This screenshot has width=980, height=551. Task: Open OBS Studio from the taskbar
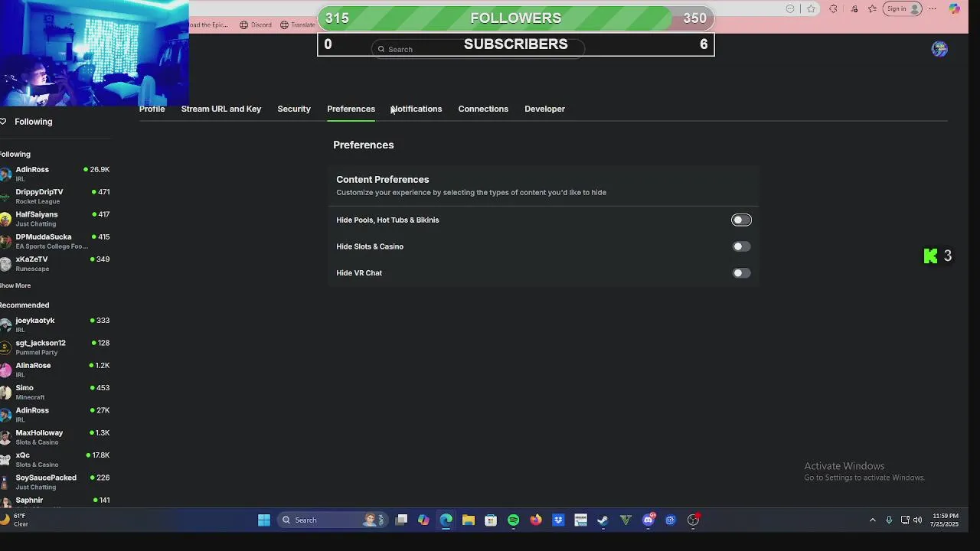693,520
